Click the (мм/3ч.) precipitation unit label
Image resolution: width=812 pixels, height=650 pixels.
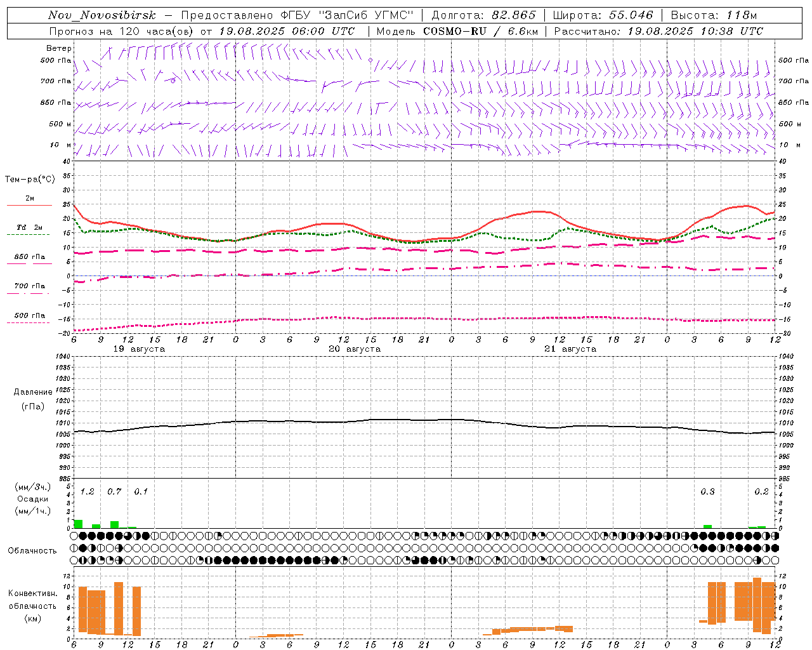coord(33,487)
